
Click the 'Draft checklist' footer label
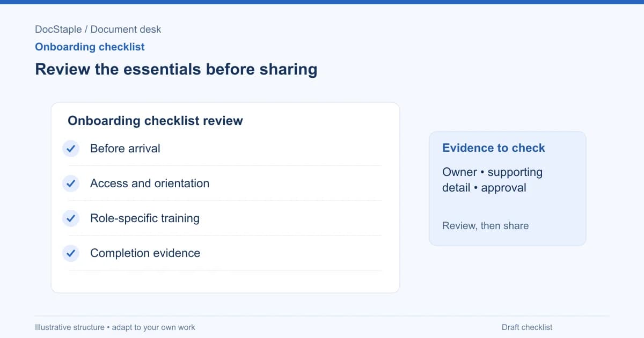click(527, 327)
